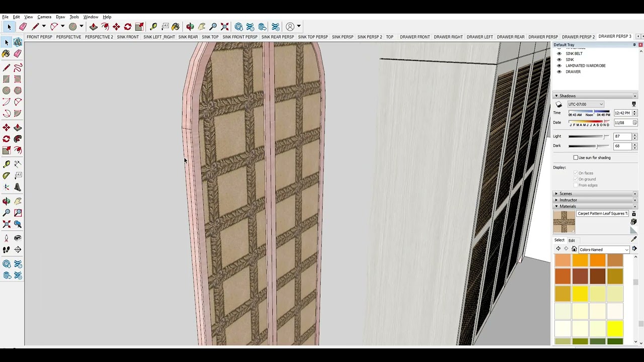This screenshot has height=362, width=644.
Task: Choose the Rotate tool in top toolbar
Action: coord(128,27)
